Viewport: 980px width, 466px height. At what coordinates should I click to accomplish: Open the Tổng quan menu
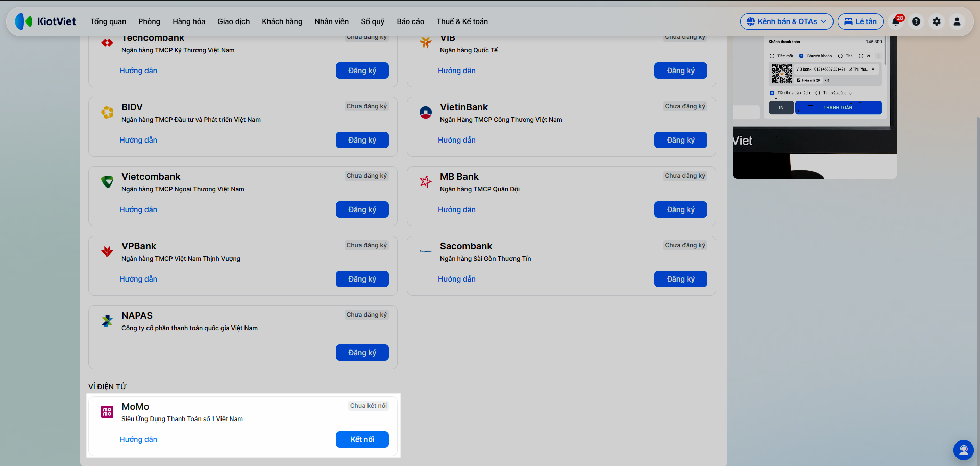(108, 21)
